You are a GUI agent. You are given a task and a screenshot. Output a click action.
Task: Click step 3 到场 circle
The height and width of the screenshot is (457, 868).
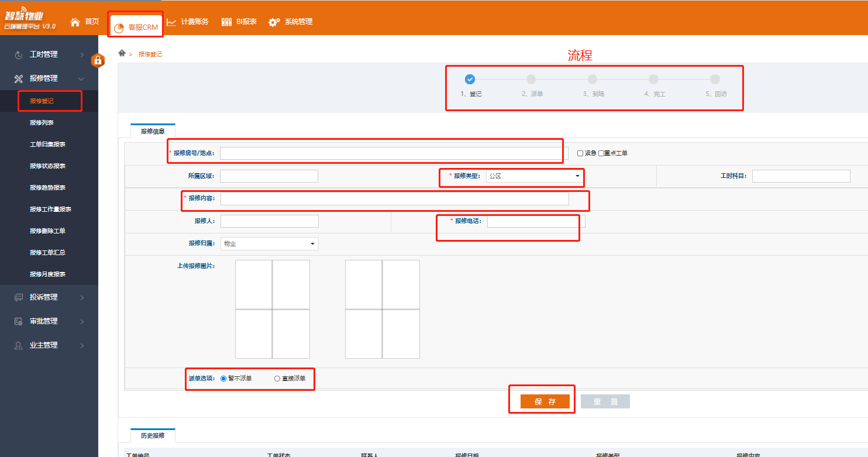(593, 80)
